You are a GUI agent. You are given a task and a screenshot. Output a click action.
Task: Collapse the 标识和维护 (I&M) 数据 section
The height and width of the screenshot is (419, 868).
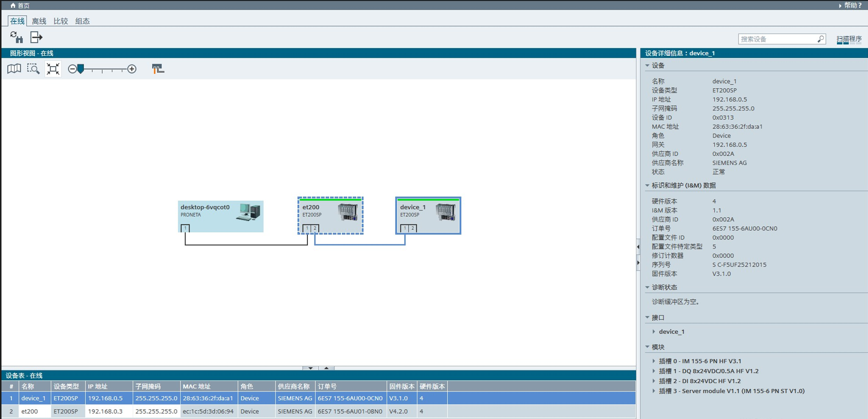pyautogui.click(x=647, y=186)
